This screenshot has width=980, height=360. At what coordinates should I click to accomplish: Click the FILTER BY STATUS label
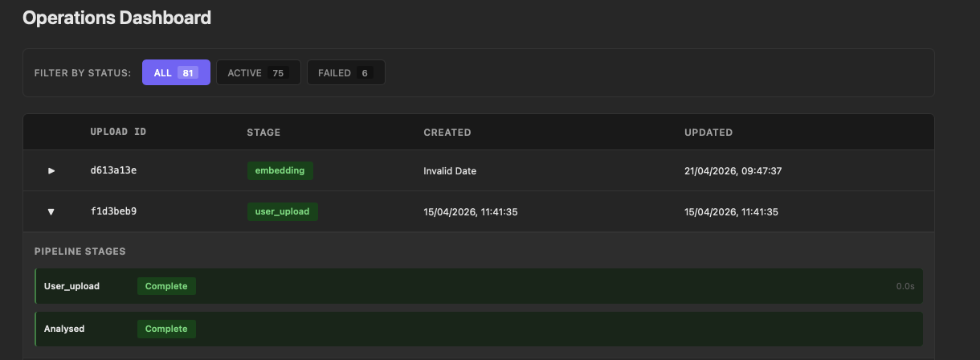[x=83, y=73]
